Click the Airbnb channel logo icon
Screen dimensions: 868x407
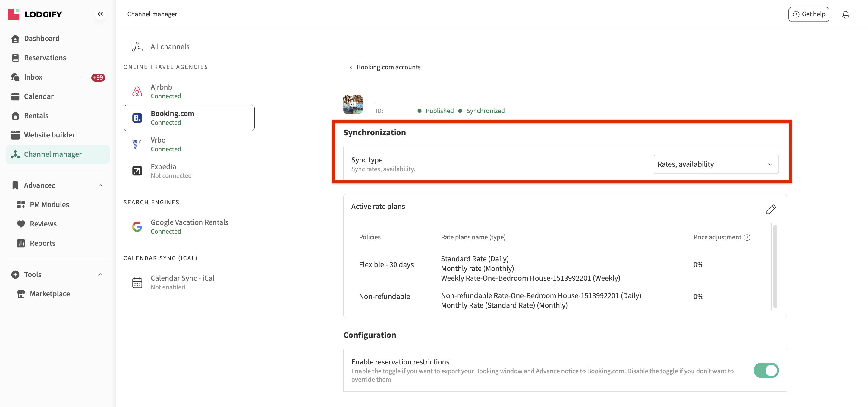[x=137, y=91]
